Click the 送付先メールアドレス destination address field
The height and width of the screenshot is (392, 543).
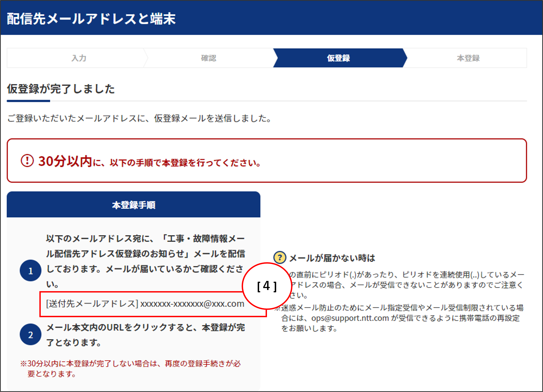[x=145, y=304]
